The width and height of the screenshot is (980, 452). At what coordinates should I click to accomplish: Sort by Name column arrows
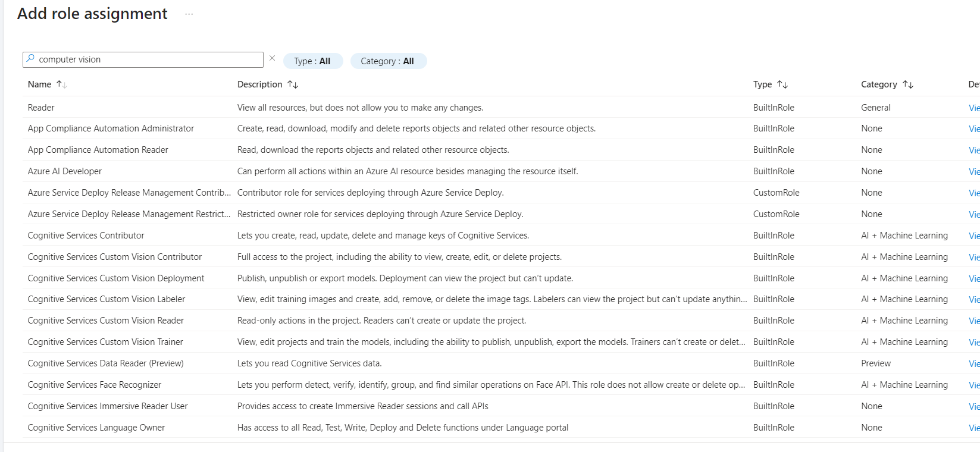click(62, 84)
